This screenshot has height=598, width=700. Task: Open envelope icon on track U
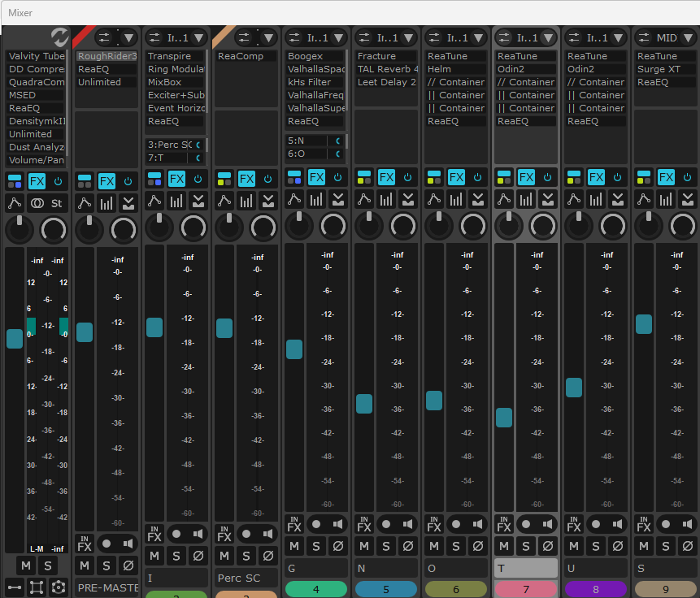tap(574, 199)
